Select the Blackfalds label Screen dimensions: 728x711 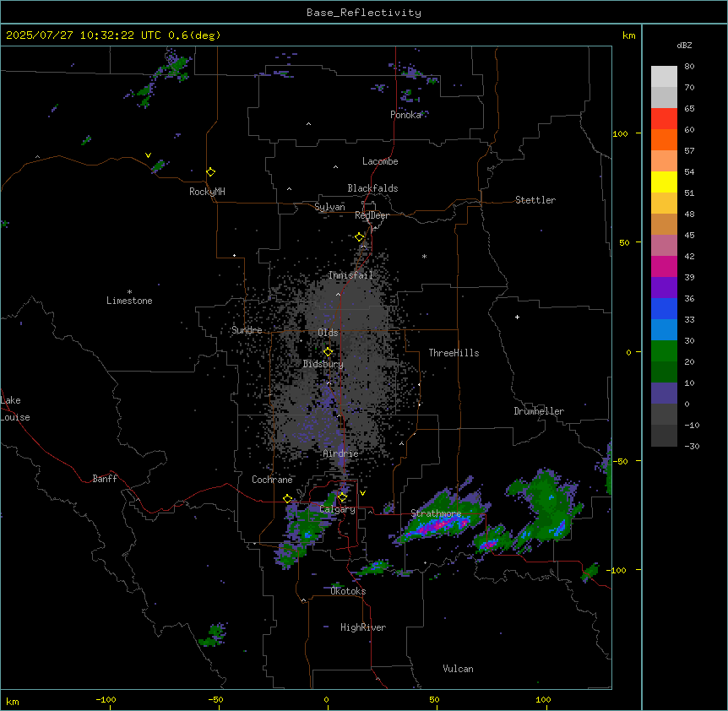pos(372,188)
